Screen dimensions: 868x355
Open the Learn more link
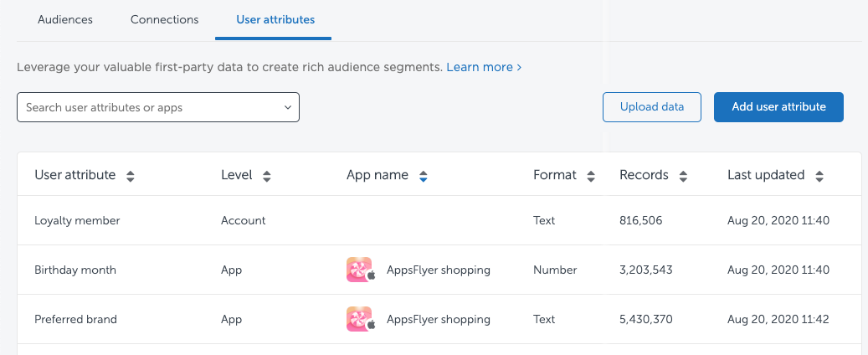point(484,67)
